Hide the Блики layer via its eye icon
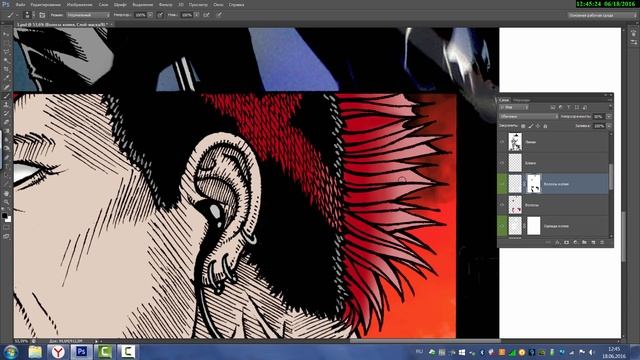The width and height of the screenshot is (640, 360). coord(502,163)
